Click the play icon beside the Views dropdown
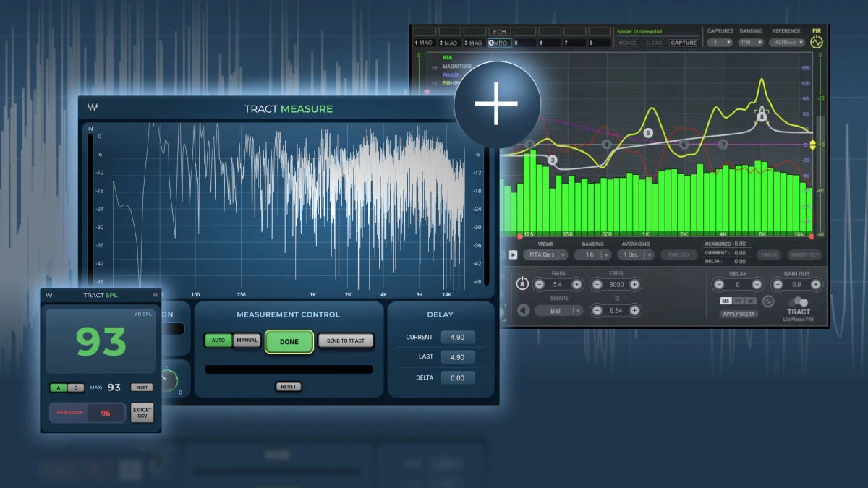The width and height of the screenshot is (868, 488). [513, 254]
